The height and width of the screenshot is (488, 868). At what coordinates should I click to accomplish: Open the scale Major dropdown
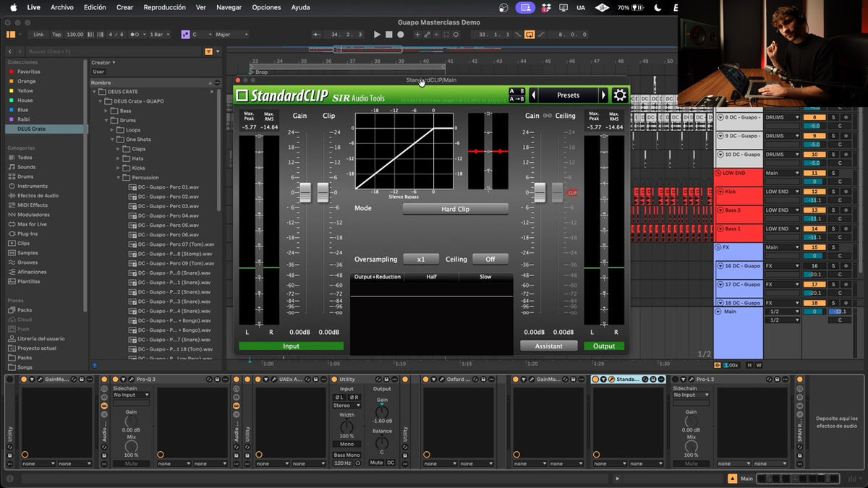231,35
